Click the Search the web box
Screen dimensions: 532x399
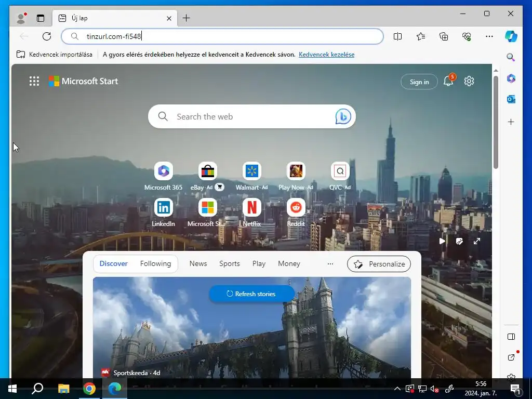pos(252,116)
